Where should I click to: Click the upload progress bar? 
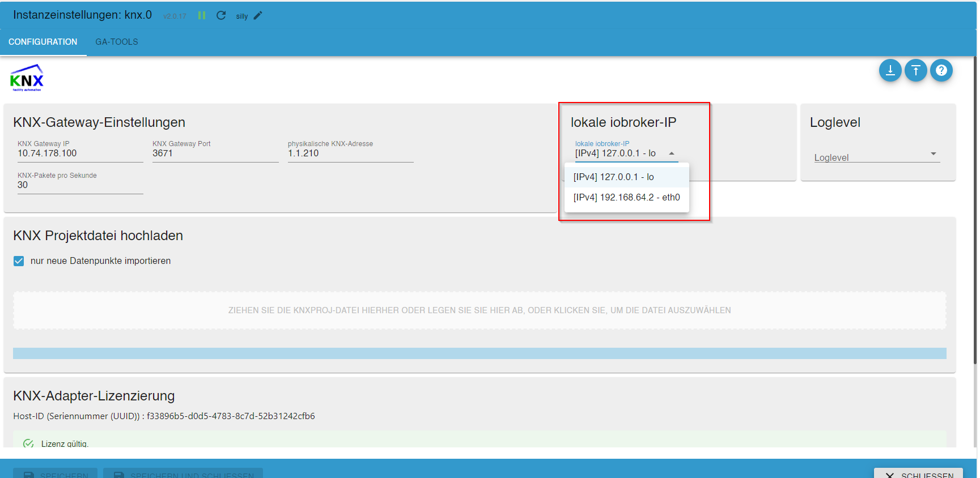[x=480, y=353]
